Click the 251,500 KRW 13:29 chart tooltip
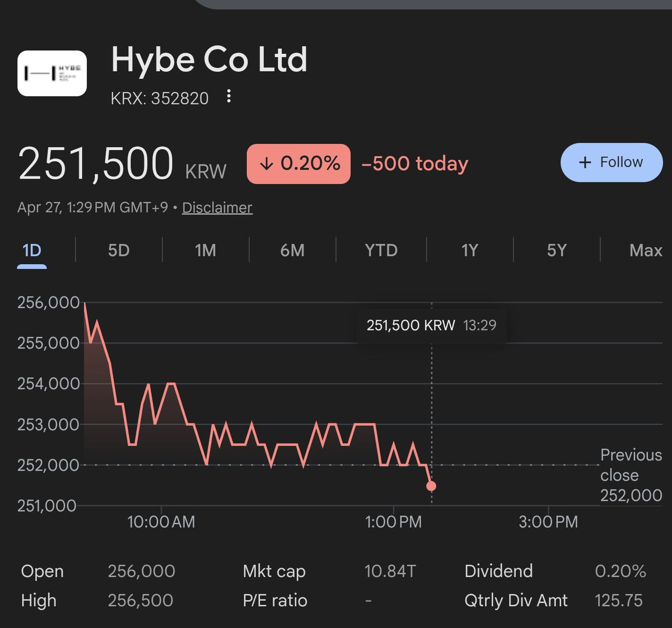Viewport: 672px width, 628px height. pyautogui.click(x=432, y=325)
